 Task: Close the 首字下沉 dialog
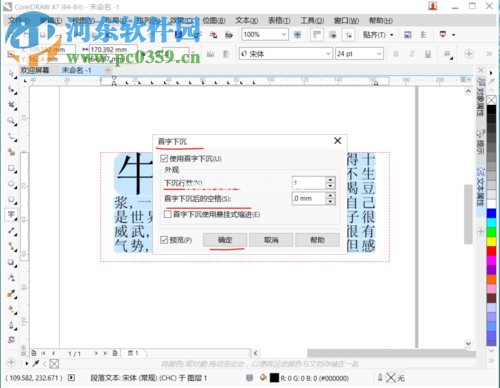pyautogui.click(x=338, y=141)
